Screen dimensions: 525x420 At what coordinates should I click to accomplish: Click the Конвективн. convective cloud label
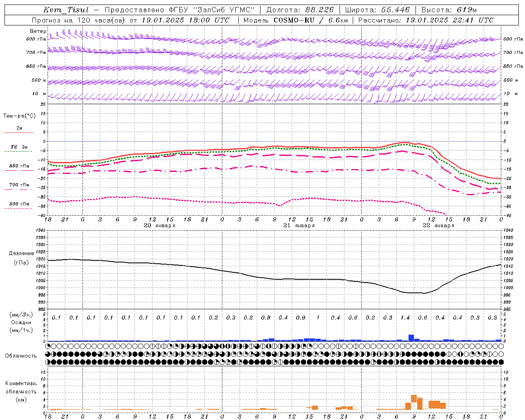[x=21, y=383]
